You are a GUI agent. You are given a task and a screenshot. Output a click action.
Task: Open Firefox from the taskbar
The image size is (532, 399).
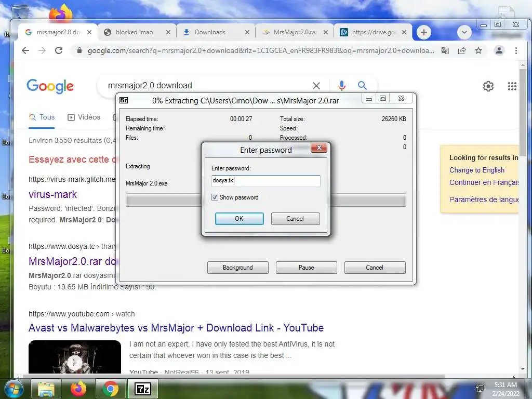pyautogui.click(x=78, y=389)
